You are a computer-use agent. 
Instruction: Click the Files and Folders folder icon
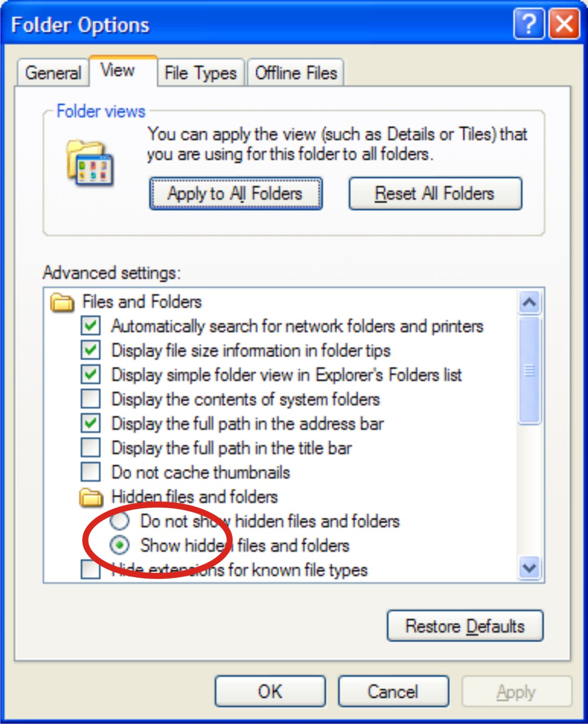[62, 302]
